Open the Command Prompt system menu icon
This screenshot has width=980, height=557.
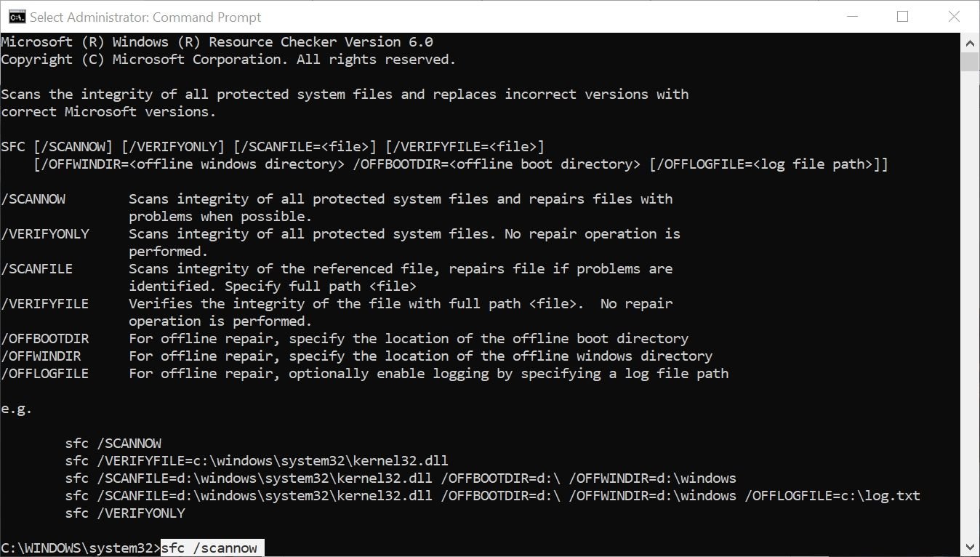point(17,17)
